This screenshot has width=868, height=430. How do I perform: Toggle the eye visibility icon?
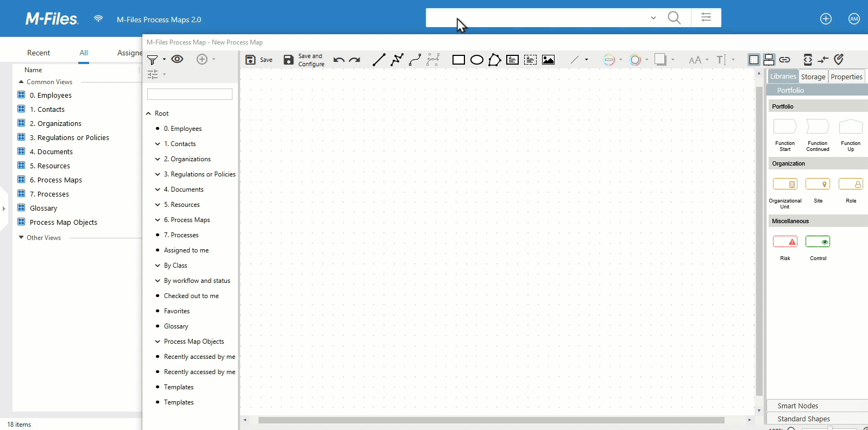177,59
